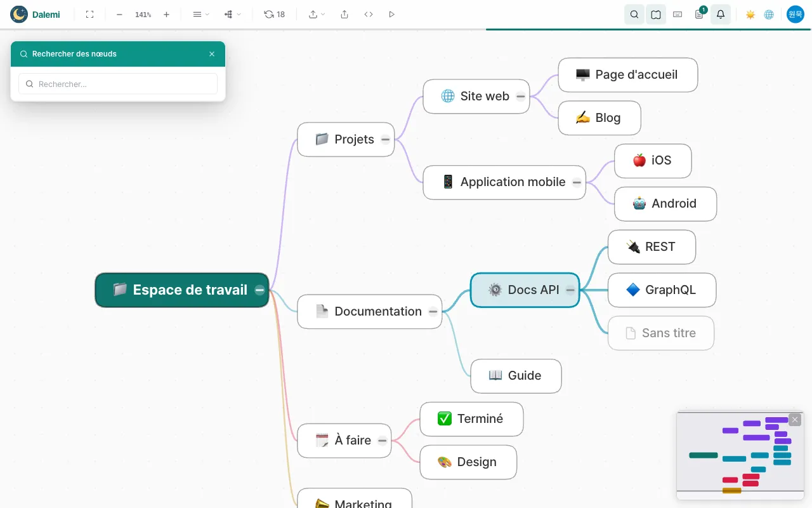Screen dimensions: 812x508
Task: Open the hamburger lines dropdown
Action: (x=200, y=14)
